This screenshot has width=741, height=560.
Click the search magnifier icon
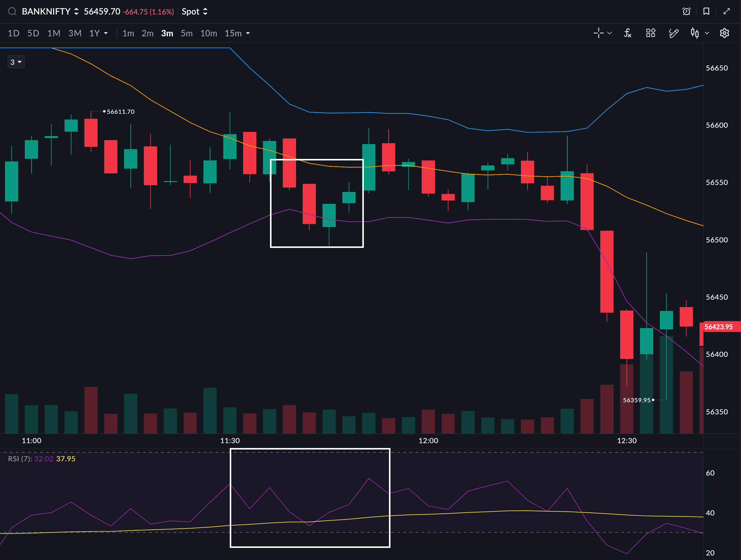(12, 12)
